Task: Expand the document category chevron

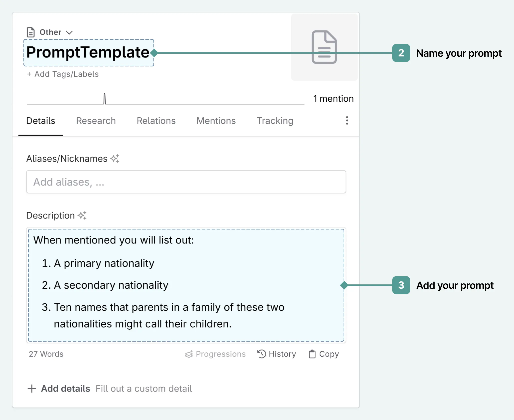Action: point(69,32)
